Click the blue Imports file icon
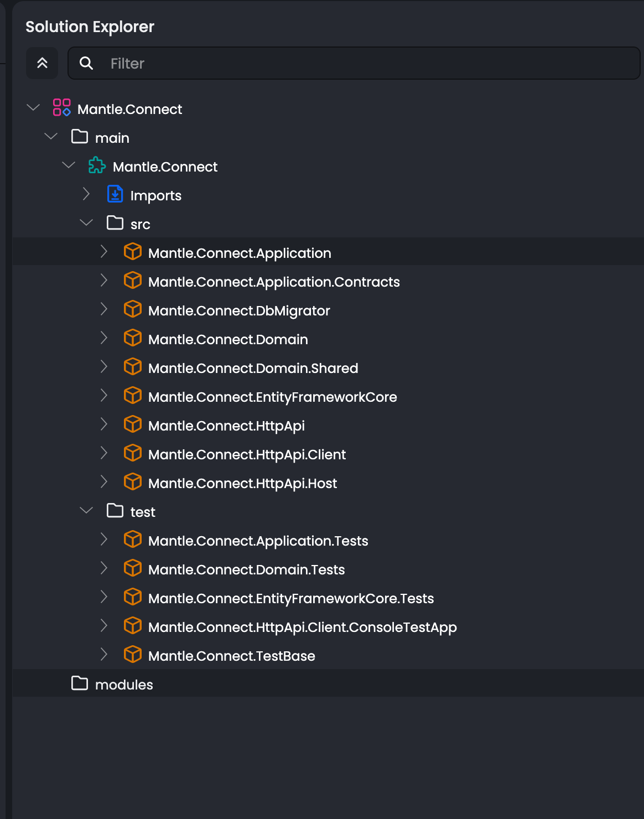The width and height of the screenshot is (644, 819). click(115, 194)
